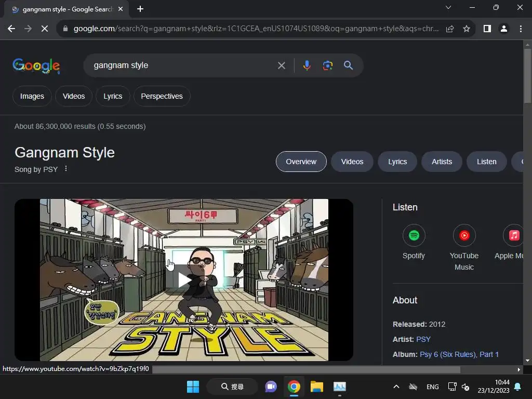532x399 pixels.
Task: Click the Google logo
Action: [x=36, y=65]
